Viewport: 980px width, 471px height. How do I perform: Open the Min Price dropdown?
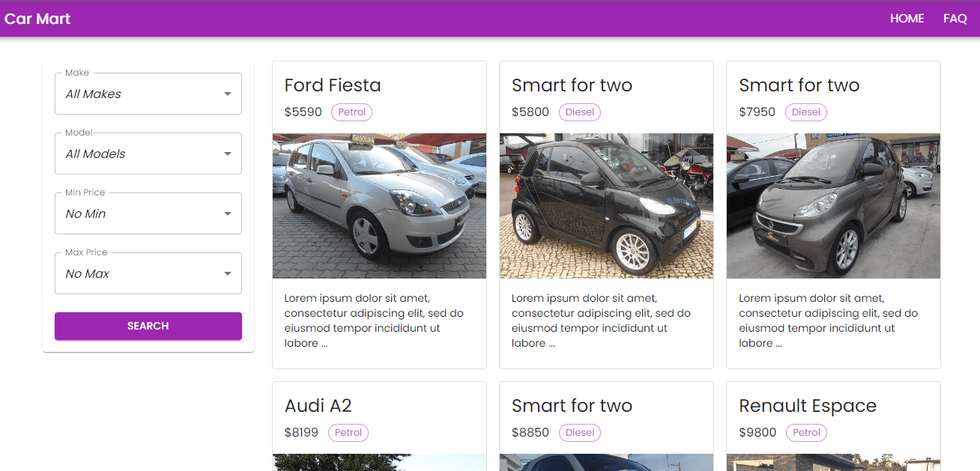point(148,213)
